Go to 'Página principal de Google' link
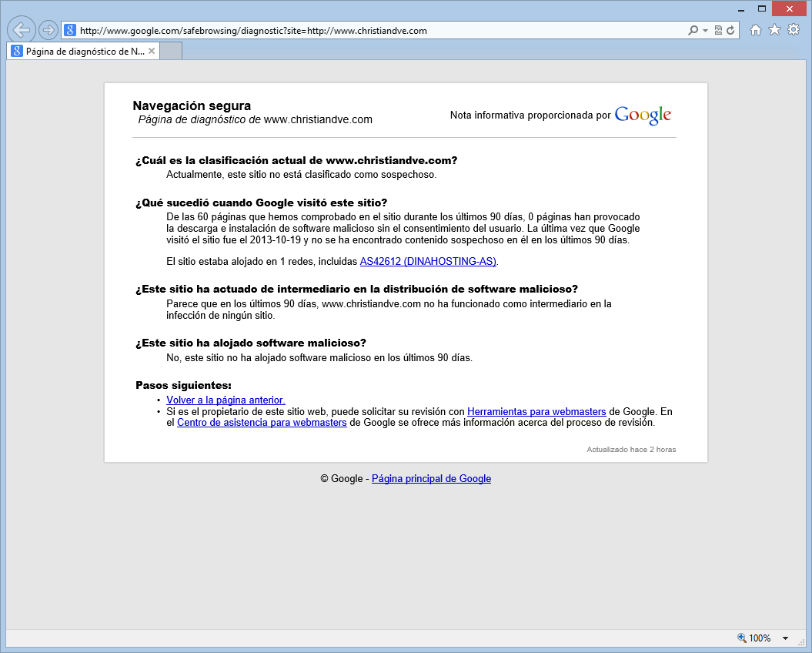 [x=431, y=479]
